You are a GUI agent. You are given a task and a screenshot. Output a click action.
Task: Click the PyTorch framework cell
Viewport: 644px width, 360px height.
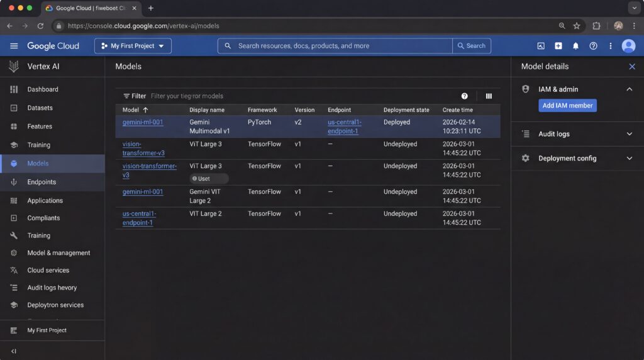click(259, 122)
